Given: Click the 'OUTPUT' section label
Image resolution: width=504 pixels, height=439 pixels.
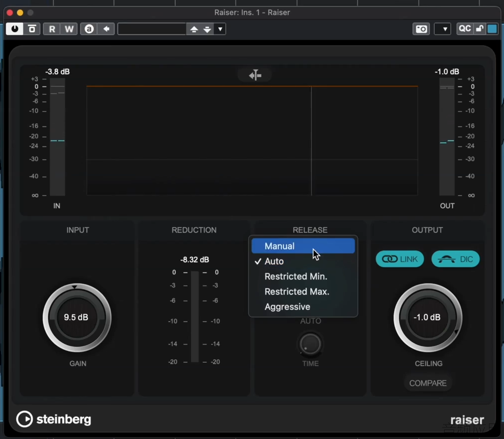Looking at the screenshot, I should pyautogui.click(x=428, y=230).
